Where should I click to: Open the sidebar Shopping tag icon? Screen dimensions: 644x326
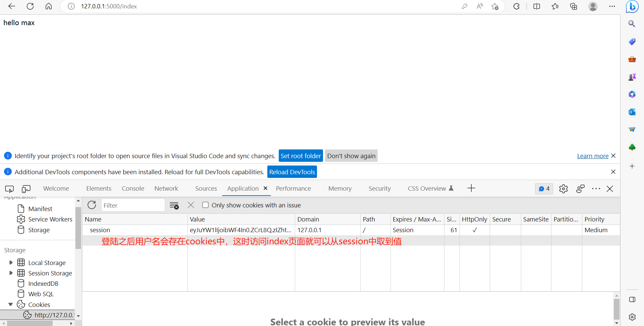coord(632,42)
